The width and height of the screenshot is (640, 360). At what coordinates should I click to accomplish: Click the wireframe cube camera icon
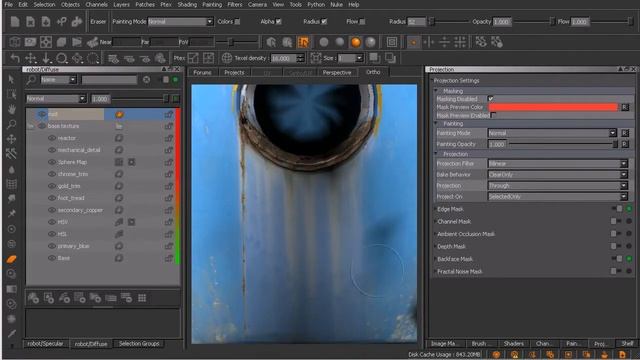tap(15, 42)
